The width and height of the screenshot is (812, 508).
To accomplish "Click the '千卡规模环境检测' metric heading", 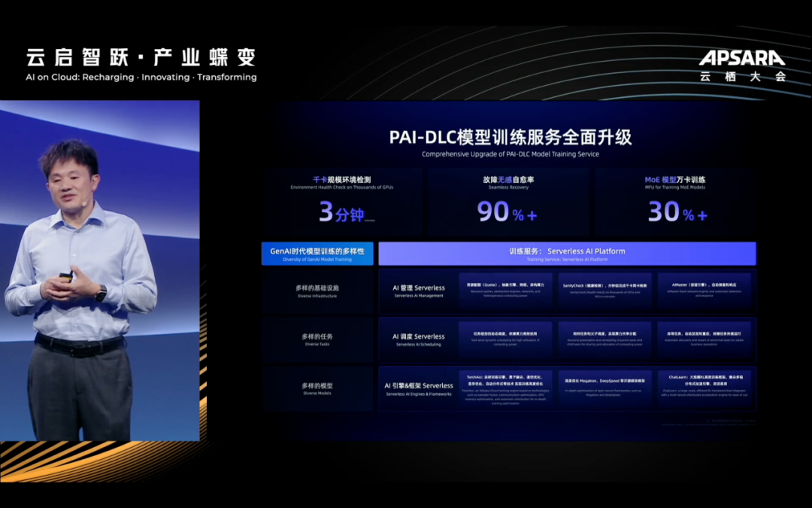I will pos(342,179).
